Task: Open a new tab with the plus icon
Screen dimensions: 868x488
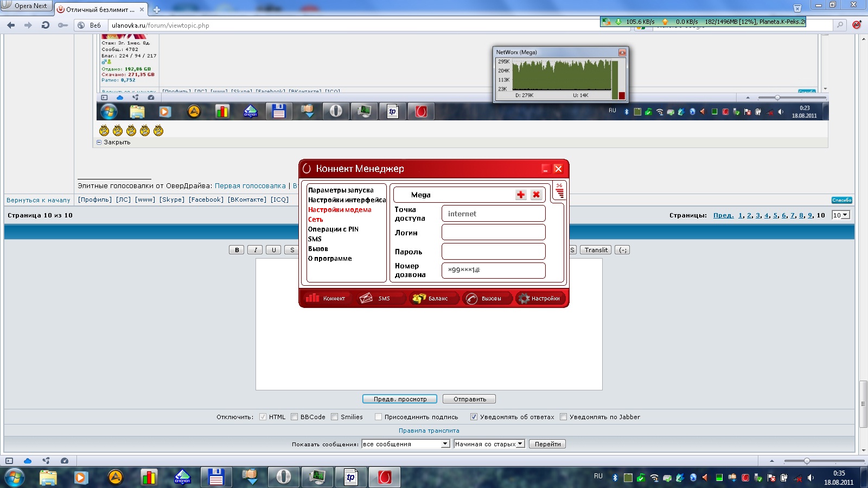Action: 157,10
